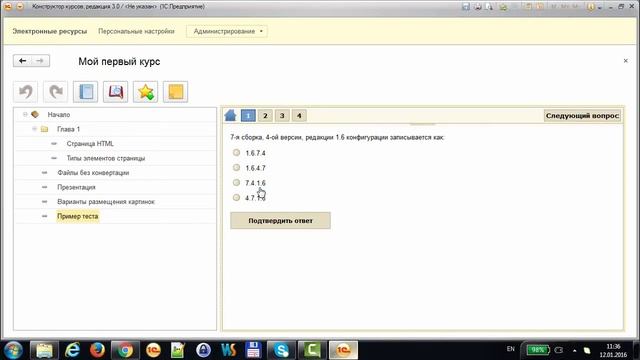The height and width of the screenshot is (360, 640).
Task: Open Camtasia green C taskbar icon
Action: pyautogui.click(x=312, y=350)
